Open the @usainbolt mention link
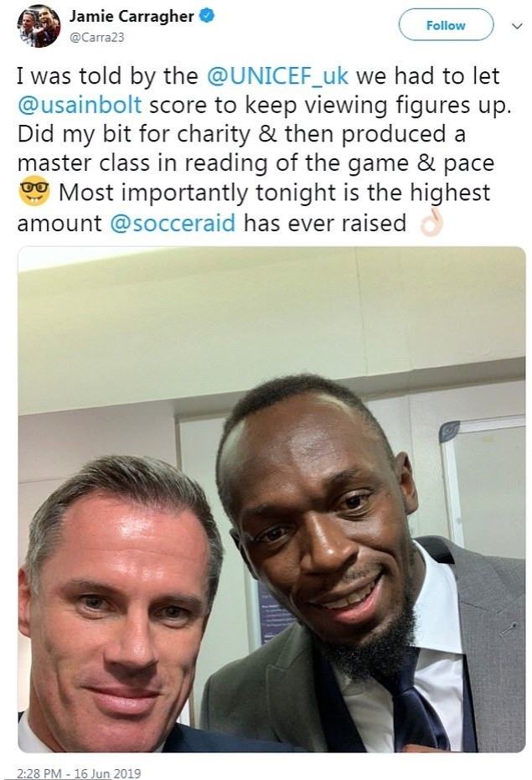This screenshot has width=532, height=780. [x=80, y=106]
